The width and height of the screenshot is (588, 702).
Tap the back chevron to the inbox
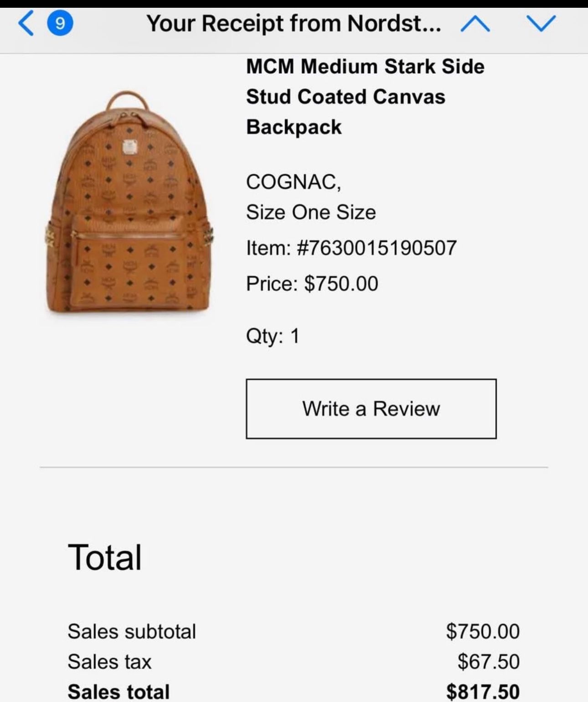pyautogui.click(x=26, y=24)
